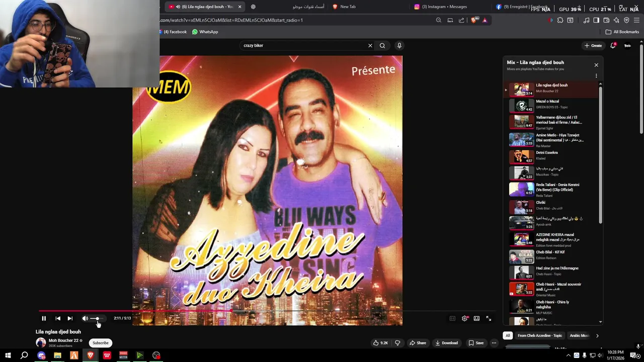Viewport: 644px width, 362px height.
Task: Click the zoom magnifier in address bar
Action: [438, 20]
